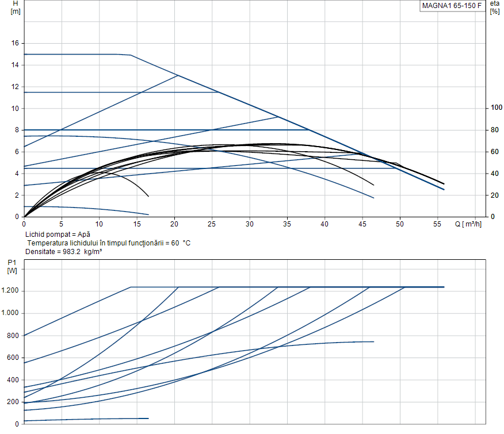Viewport: 504px width, 434px height.
Task: Select the 'Lichid pompat = Apă' text
Action: click(x=58, y=235)
